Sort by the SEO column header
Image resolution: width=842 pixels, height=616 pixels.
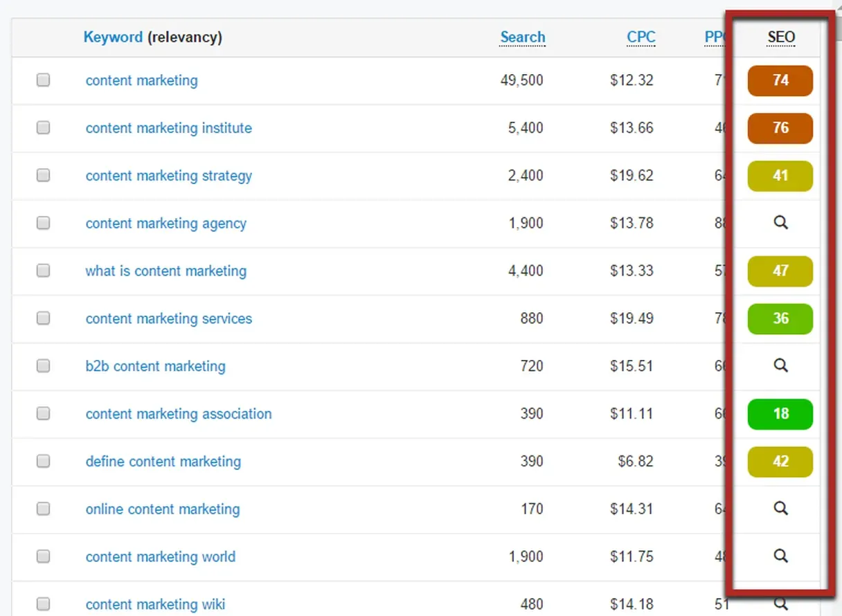click(781, 37)
